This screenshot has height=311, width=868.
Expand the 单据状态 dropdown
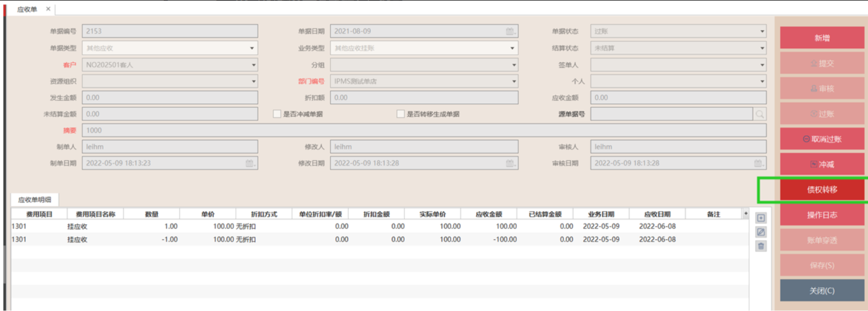point(762,31)
